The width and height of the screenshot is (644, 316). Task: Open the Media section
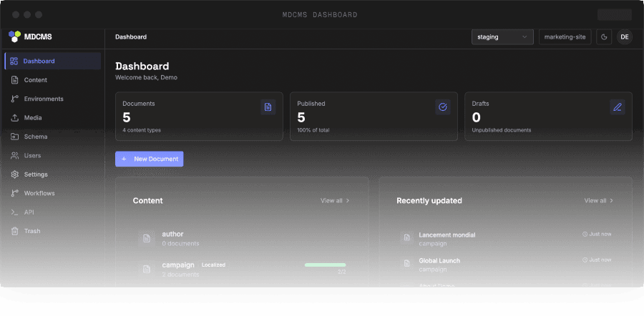point(52,118)
